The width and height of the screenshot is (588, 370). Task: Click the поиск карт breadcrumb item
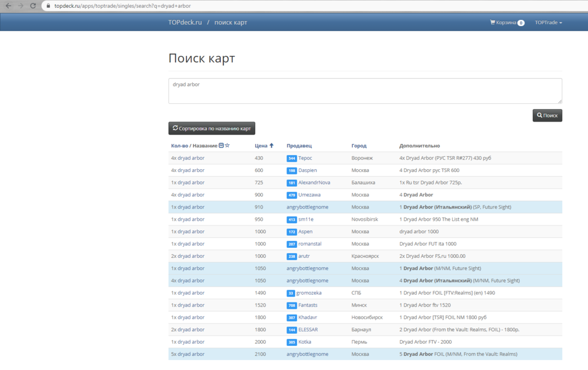pyautogui.click(x=230, y=22)
